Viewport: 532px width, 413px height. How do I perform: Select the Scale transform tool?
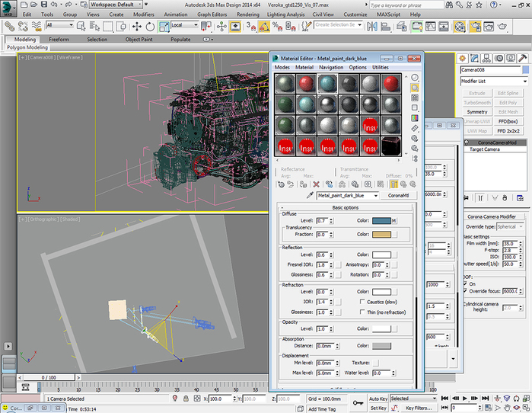pos(164,27)
